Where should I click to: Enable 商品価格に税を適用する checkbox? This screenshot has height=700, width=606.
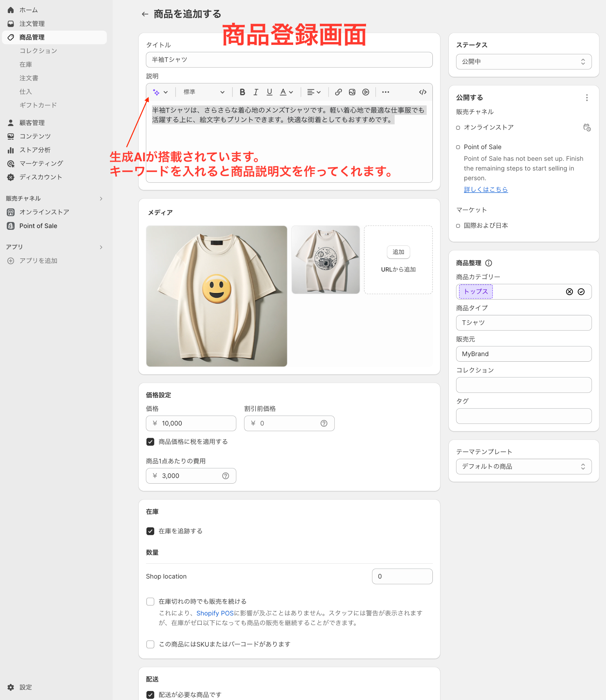150,442
